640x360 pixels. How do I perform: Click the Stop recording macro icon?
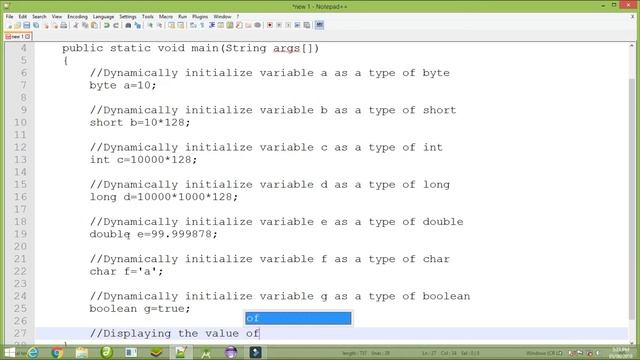(279, 25)
